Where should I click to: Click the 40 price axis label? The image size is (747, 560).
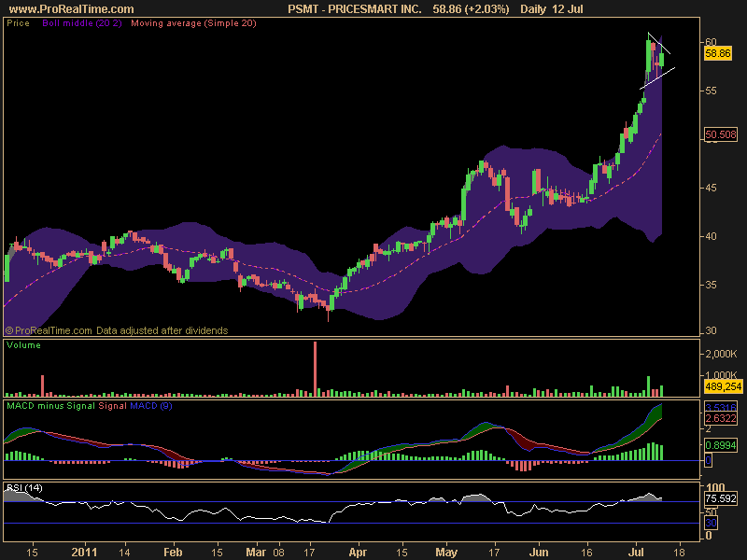tap(711, 236)
